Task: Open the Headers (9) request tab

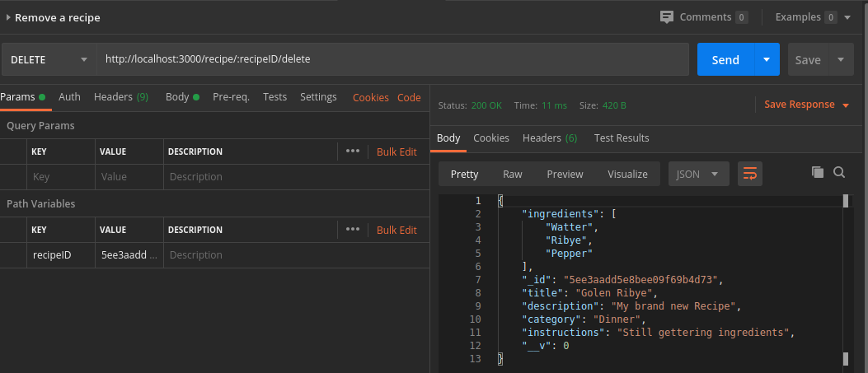Action: click(121, 96)
